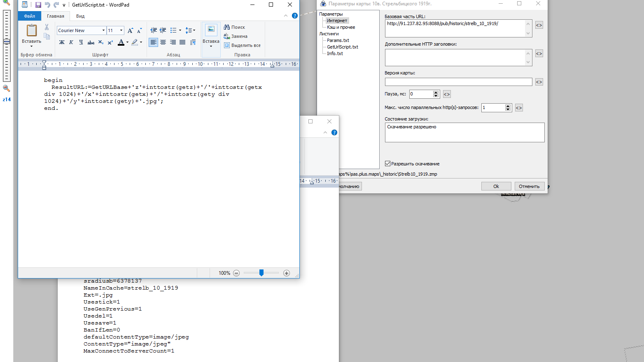
Task: Toggle bold formatting (Ж) in WordPad
Action: pyautogui.click(x=62, y=42)
